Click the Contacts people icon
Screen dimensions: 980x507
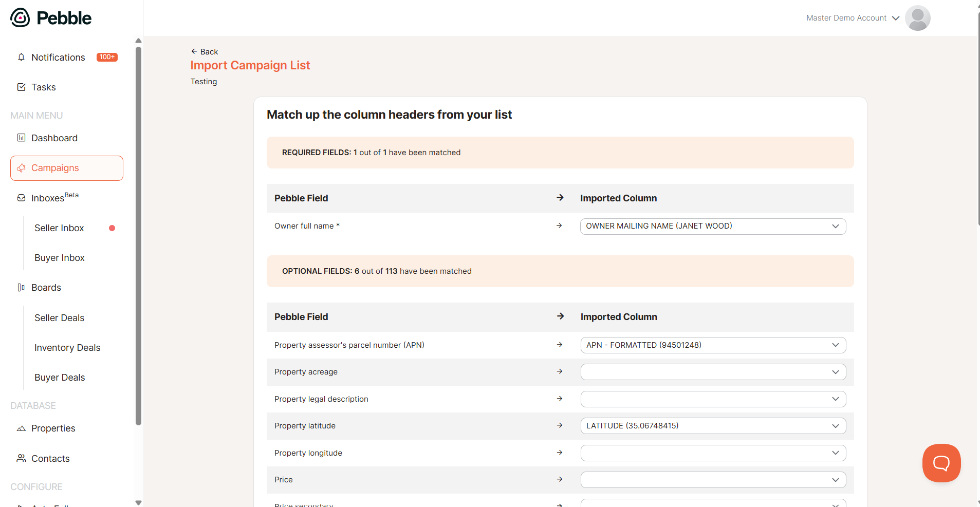tap(21, 458)
